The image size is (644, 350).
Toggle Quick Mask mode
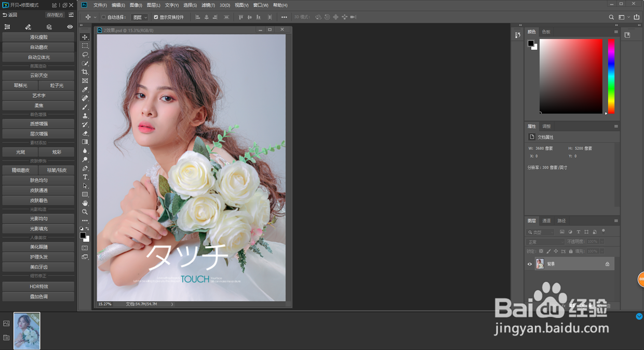[x=85, y=248]
